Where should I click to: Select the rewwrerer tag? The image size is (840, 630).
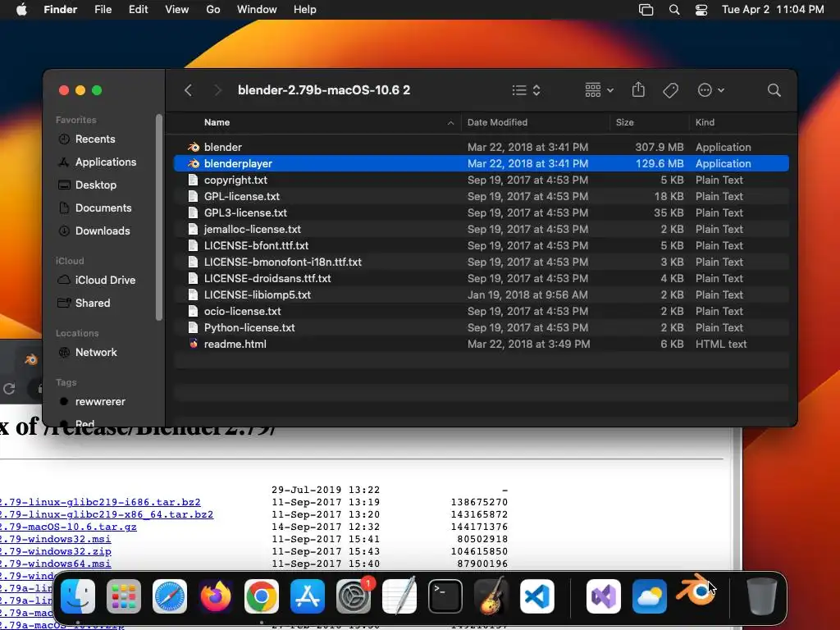pyautogui.click(x=99, y=402)
